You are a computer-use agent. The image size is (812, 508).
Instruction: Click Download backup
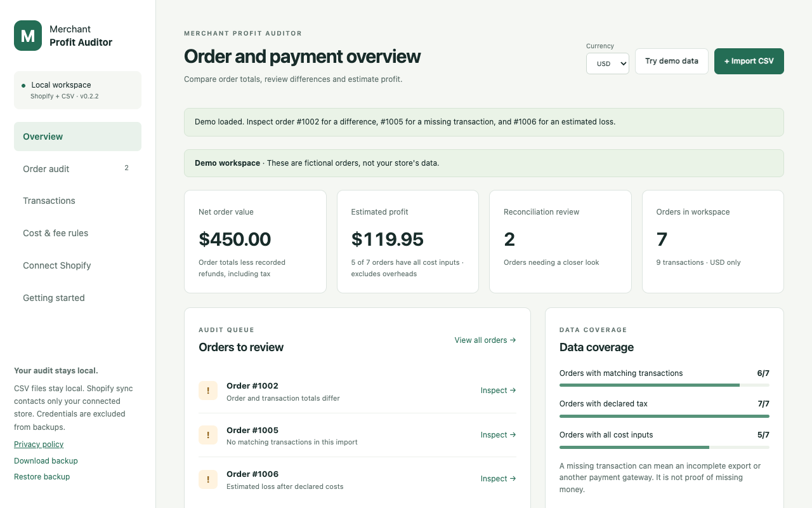(x=46, y=461)
